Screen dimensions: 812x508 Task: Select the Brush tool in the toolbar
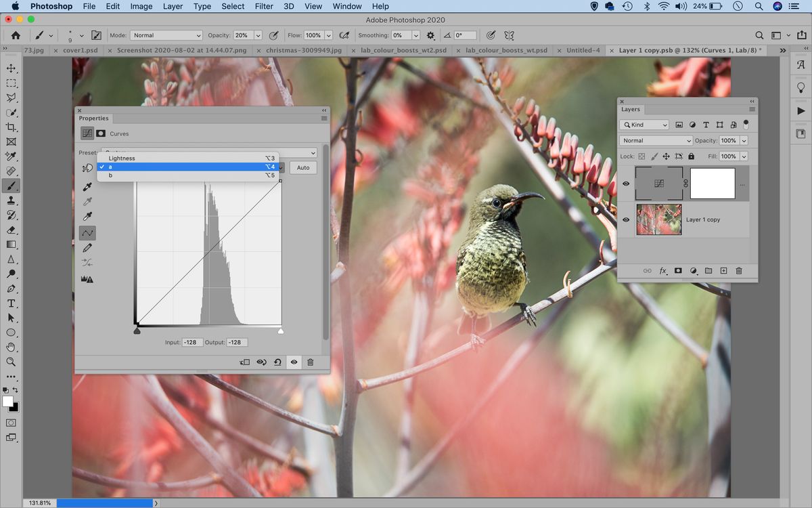click(x=10, y=185)
